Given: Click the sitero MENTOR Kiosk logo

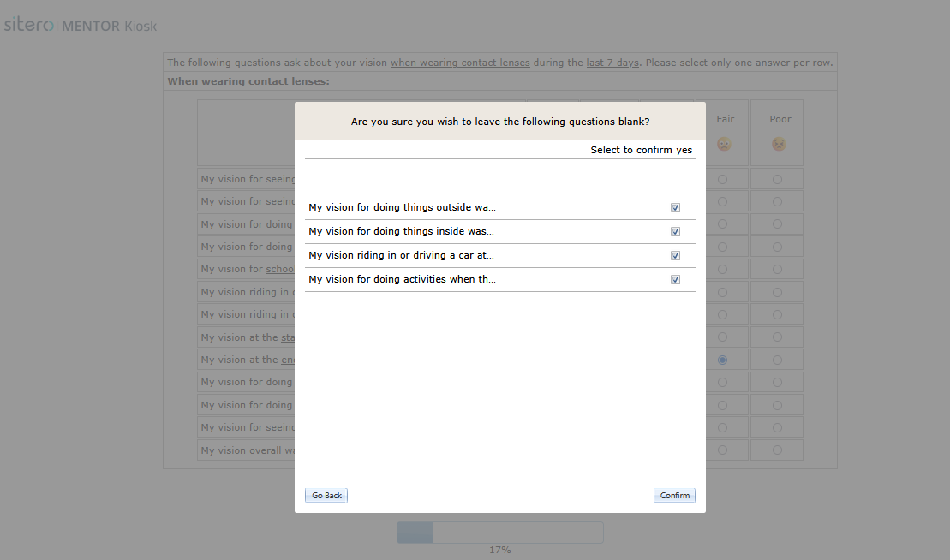Looking at the screenshot, I should point(81,25).
